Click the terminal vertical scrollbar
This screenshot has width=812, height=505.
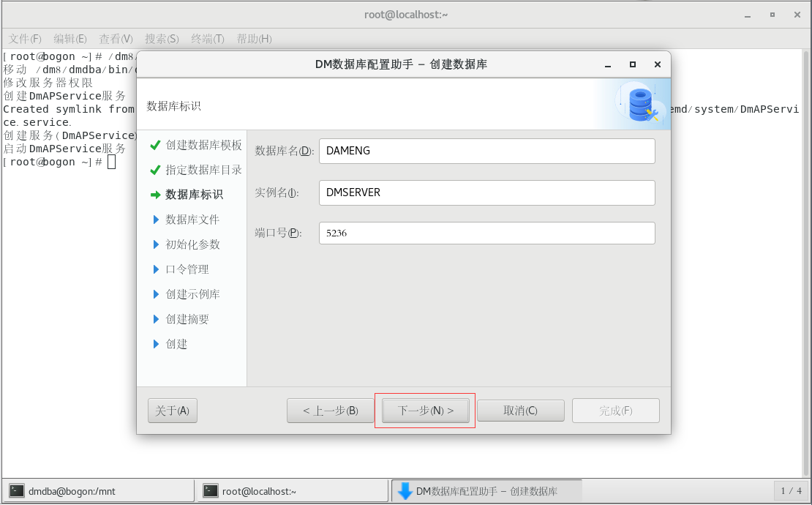[x=806, y=263]
